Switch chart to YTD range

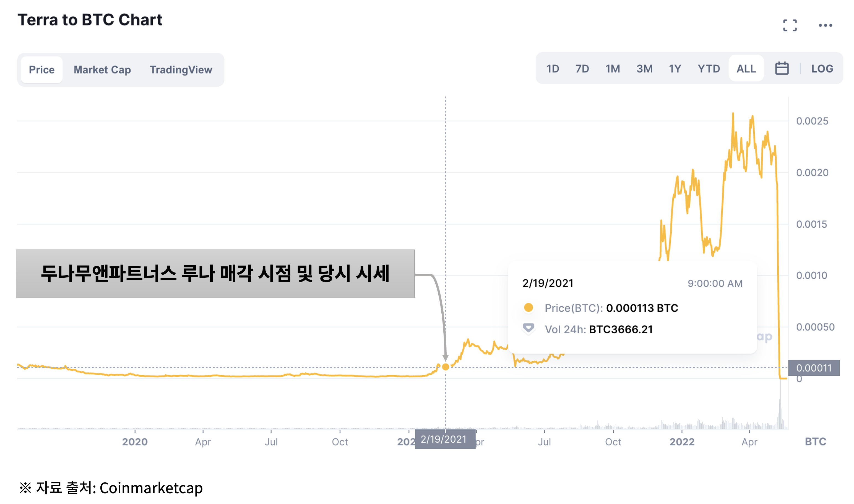(x=709, y=69)
